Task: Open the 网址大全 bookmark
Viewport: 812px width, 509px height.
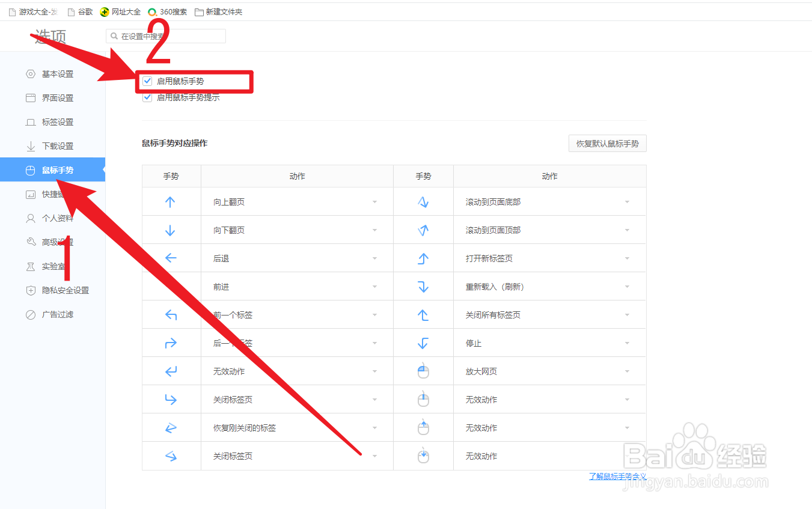Action: pyautogui.click(x=120, y=12)
